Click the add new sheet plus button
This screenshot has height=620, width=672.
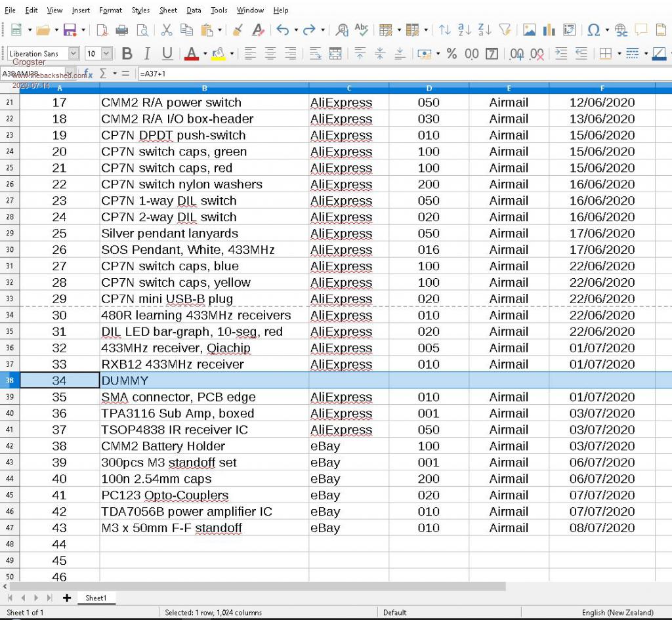point(67,598)
